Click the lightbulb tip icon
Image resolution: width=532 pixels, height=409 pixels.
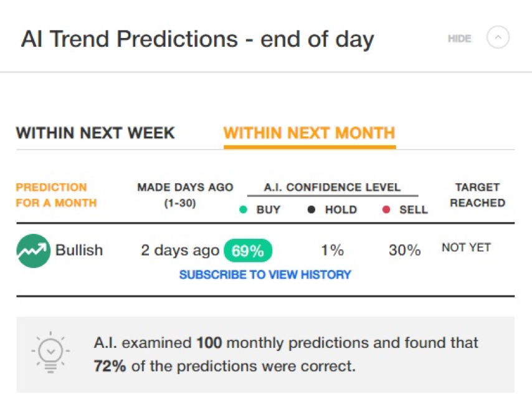50,352
